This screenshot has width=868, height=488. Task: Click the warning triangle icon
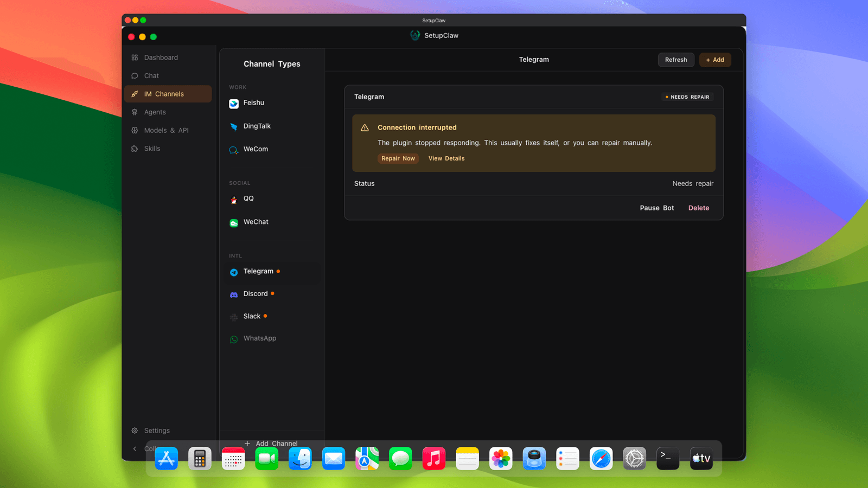(x=365, y=128)
